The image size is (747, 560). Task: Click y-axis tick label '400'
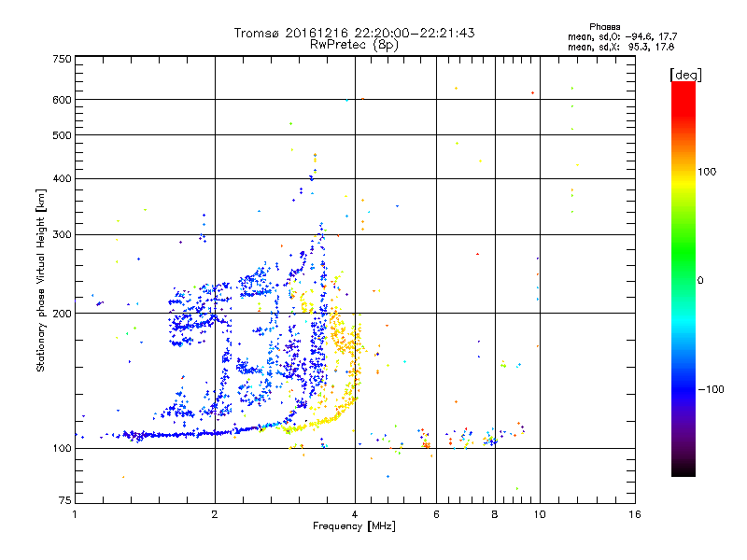click(62, 178)
